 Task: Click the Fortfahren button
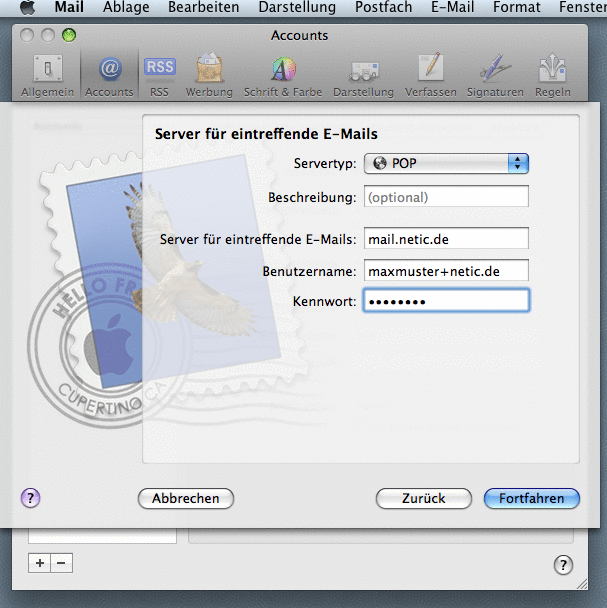click(x=532, y=498)
